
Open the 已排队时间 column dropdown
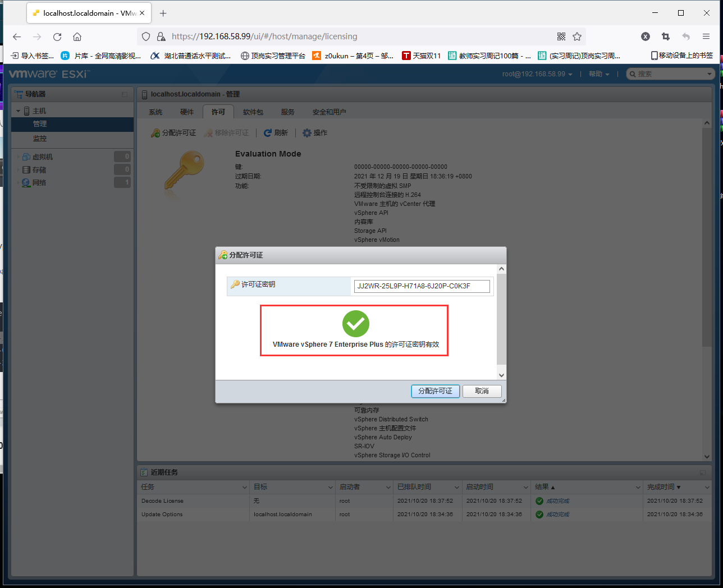click(x=457, y=487)
